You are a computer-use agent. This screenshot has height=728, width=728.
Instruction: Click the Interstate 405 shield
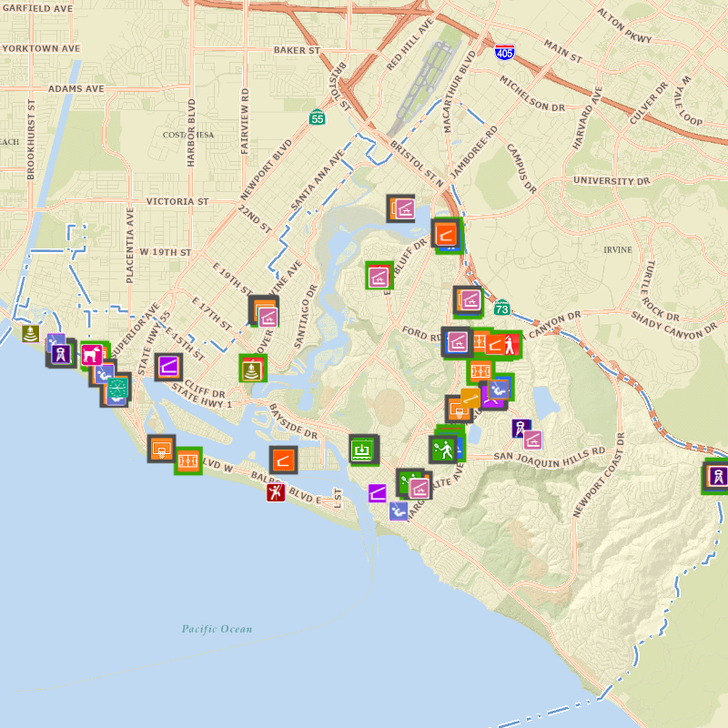click(503, 53)
